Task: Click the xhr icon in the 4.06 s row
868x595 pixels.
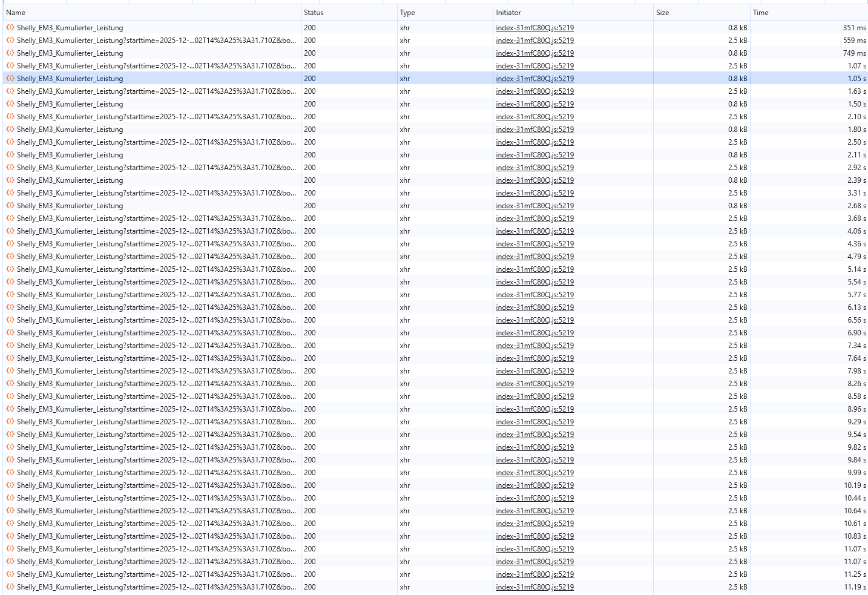Action: [x=10, y=231]
